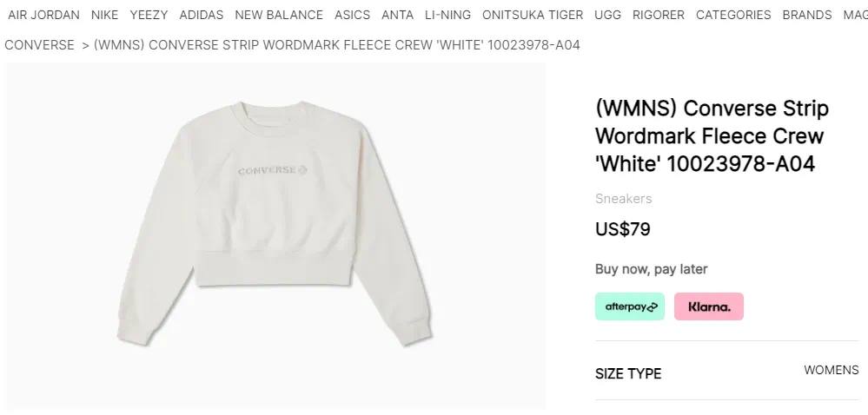This screenshot has height=415, width=868.
Task: Expand the Size Type Womens row
Action: (727, 372)
